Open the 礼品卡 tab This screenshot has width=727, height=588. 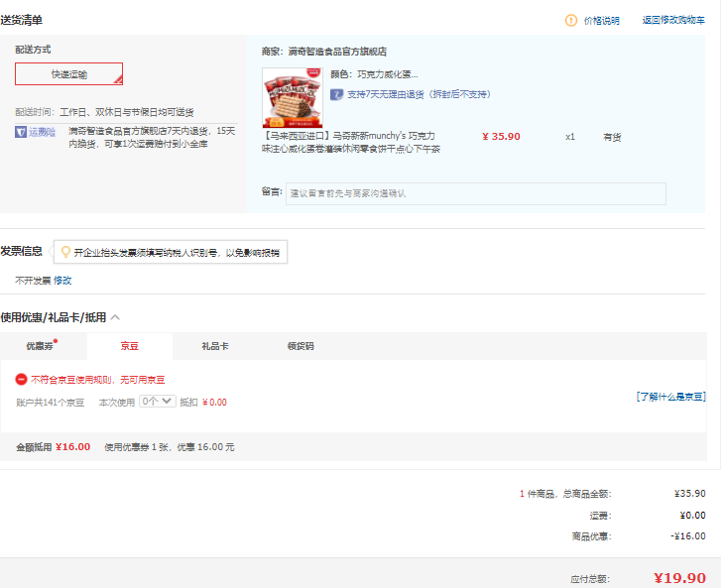(x=215, y=346)
